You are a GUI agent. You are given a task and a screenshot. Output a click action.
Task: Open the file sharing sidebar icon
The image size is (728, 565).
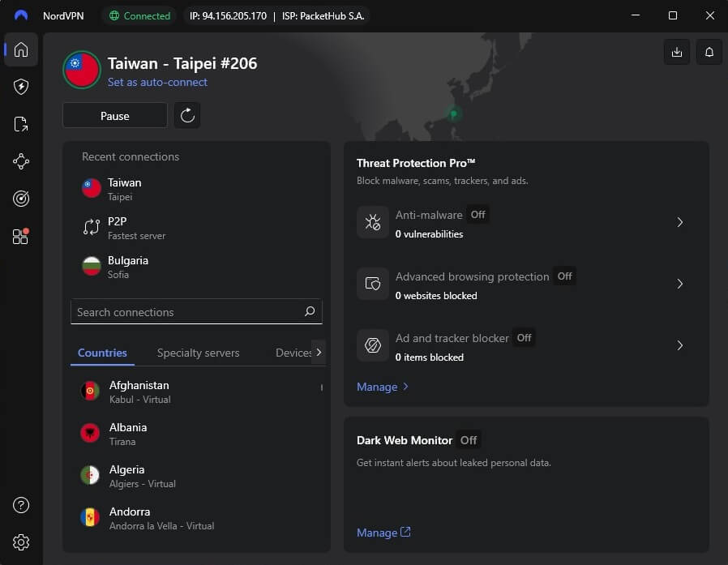20,124
